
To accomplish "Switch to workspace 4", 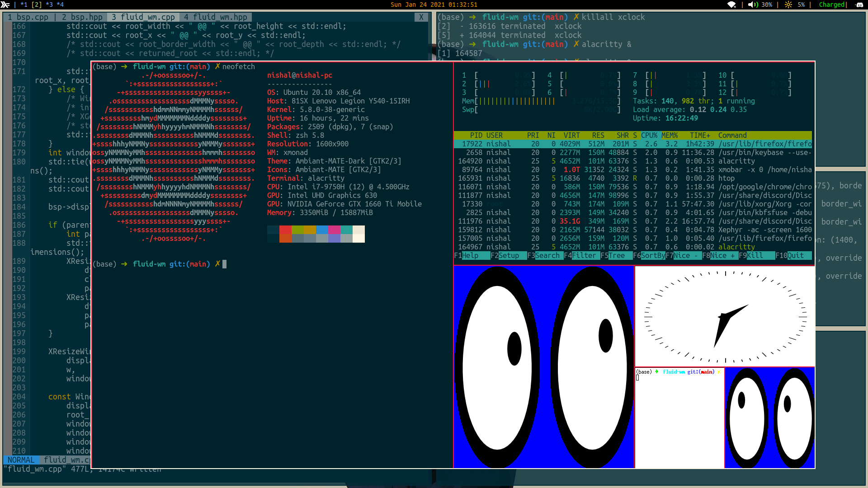I will (x=60, y=5).
